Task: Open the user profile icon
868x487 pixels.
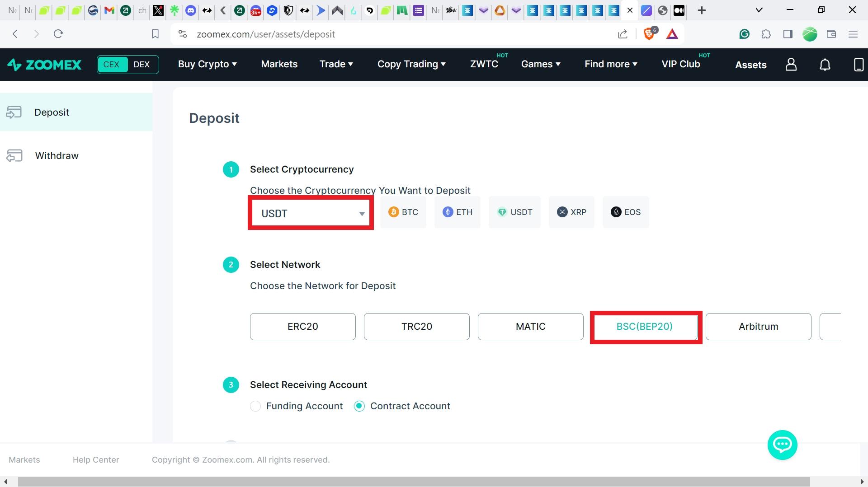Action: point(791,65)
